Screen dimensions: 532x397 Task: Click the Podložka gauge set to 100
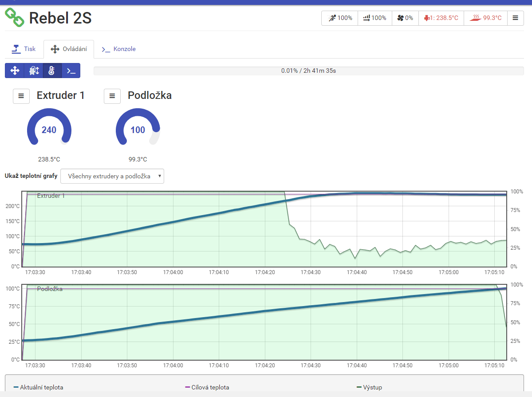(138, 130)
